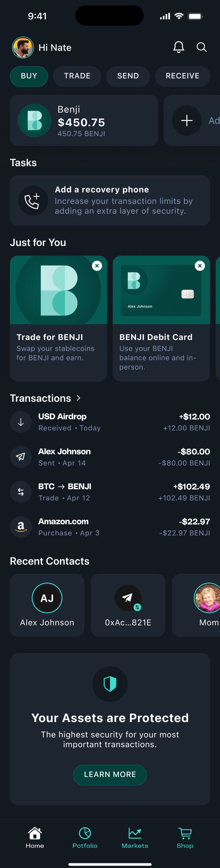The image size is (220, 868).
Task: Dismiss the Trade for BENJI card
Action: (97, 266)
